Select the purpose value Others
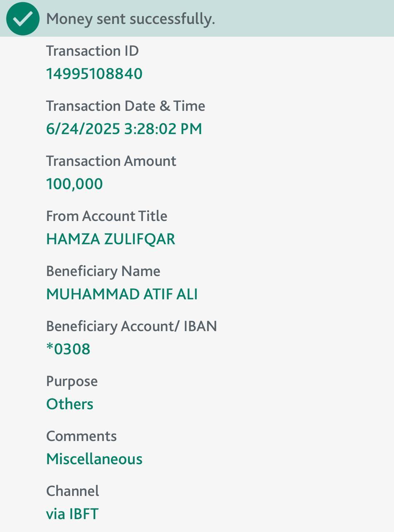Screen dimensions: 394x532 point(70,404)
